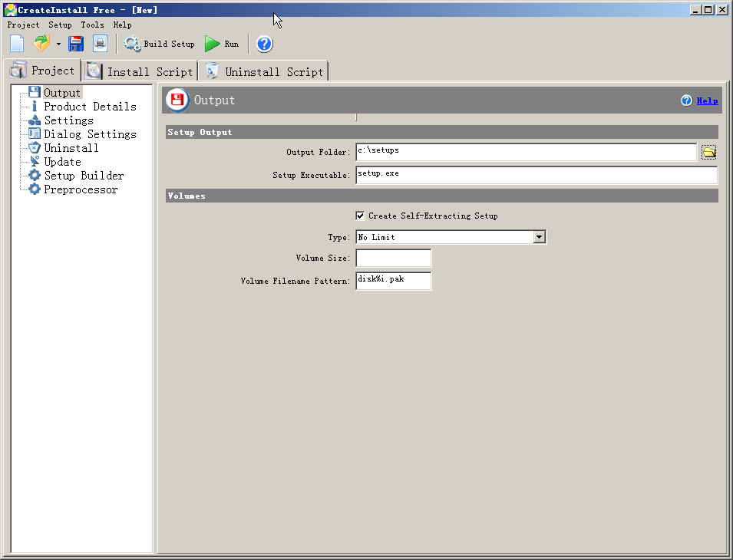
Task: Switch to the Uninstall Script tab
Action: pos(264,71)
